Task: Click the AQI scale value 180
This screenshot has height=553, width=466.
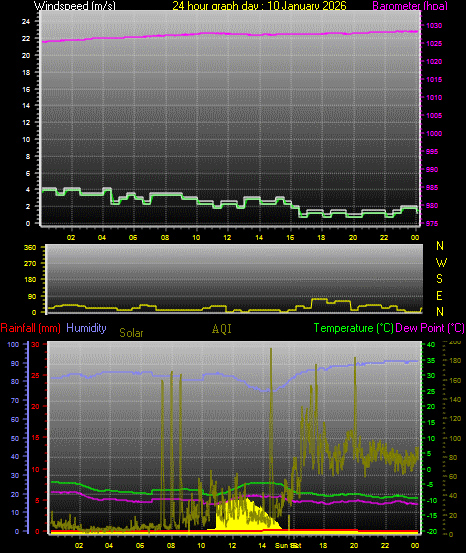Action: click(x=455, y=360)
